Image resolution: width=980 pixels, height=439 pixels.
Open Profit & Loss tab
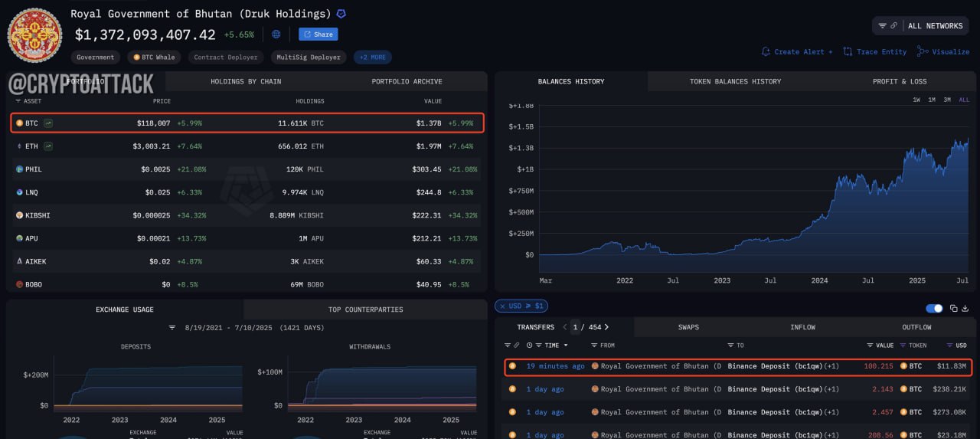pyautogui.click(x=900, y=81)
